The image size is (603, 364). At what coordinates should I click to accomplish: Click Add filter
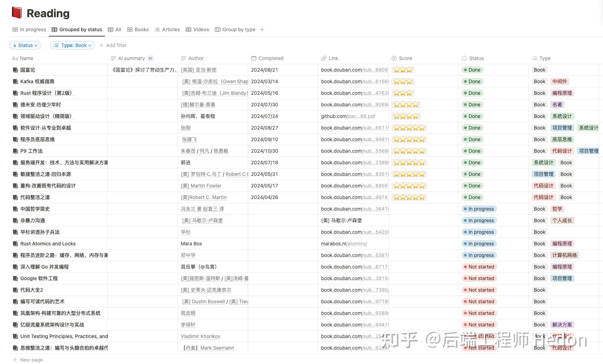[x=113, y=45]
